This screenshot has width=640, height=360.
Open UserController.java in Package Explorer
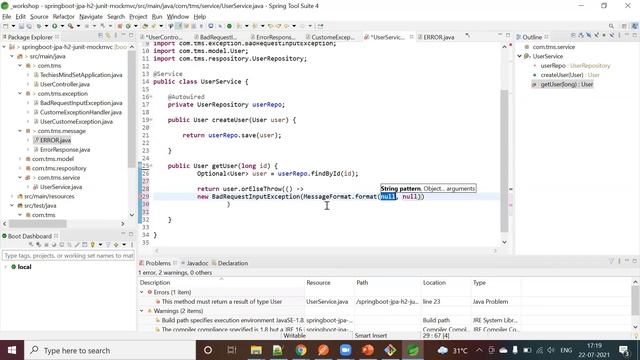tap(64, 84)
